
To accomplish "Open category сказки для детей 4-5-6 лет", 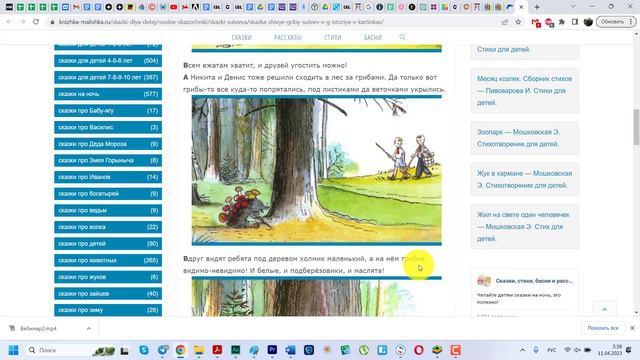I will point(108,61).
